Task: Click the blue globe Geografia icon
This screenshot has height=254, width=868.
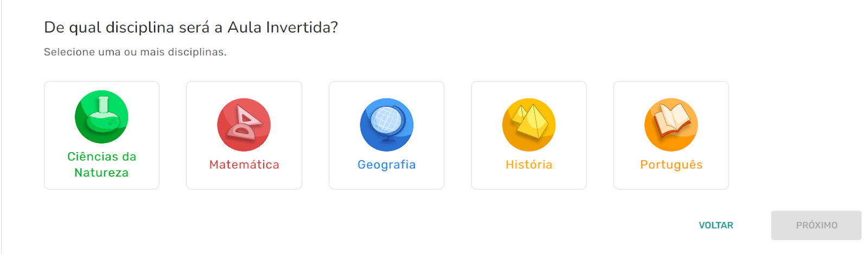Action: pos(386,125)
